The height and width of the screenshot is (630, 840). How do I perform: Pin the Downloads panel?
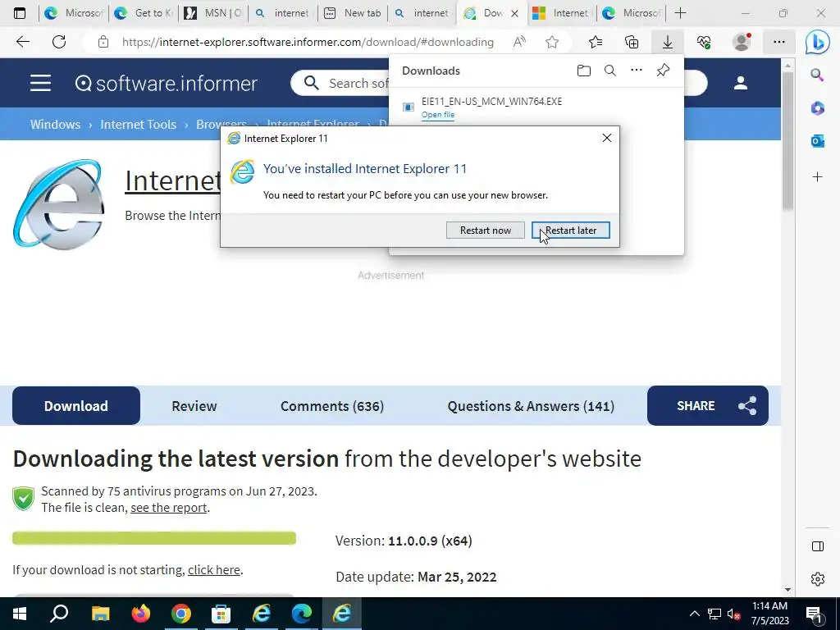[663, 71]
